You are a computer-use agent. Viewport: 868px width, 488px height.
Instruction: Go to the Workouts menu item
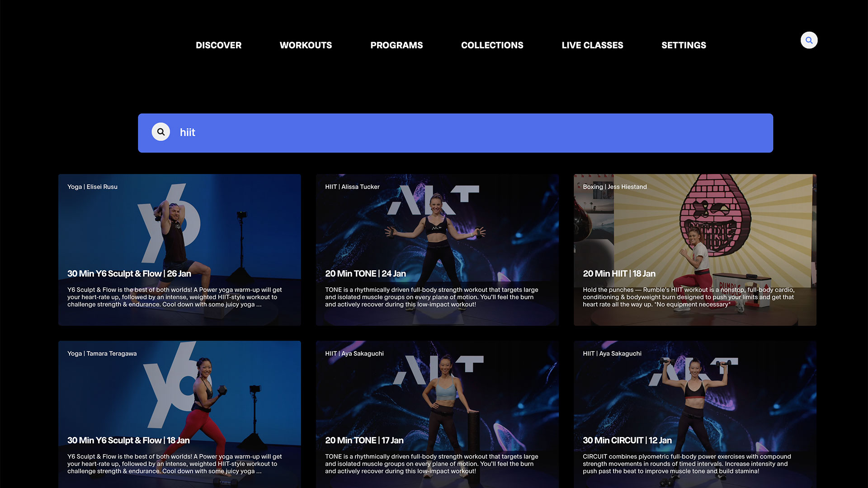[x=306, y=45]
